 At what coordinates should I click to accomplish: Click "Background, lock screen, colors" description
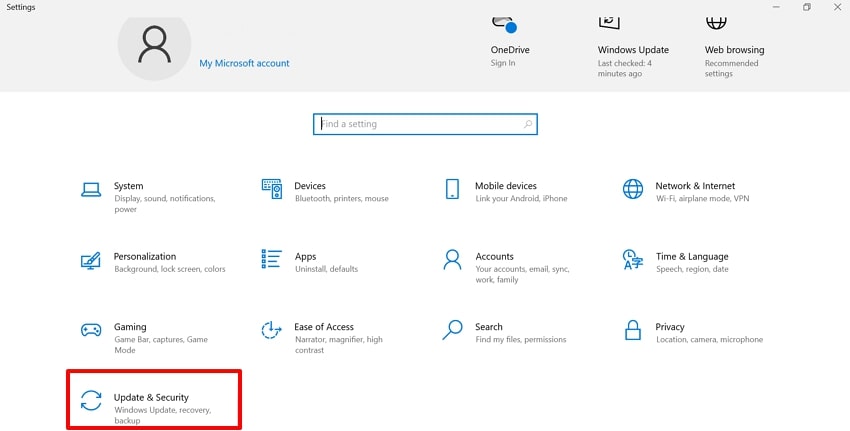tap(170, 269)
